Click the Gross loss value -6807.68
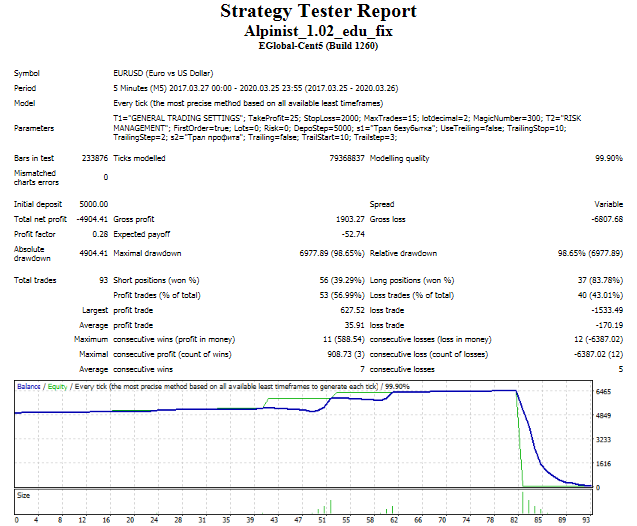 pyautogui.click(x=607, y=219)
